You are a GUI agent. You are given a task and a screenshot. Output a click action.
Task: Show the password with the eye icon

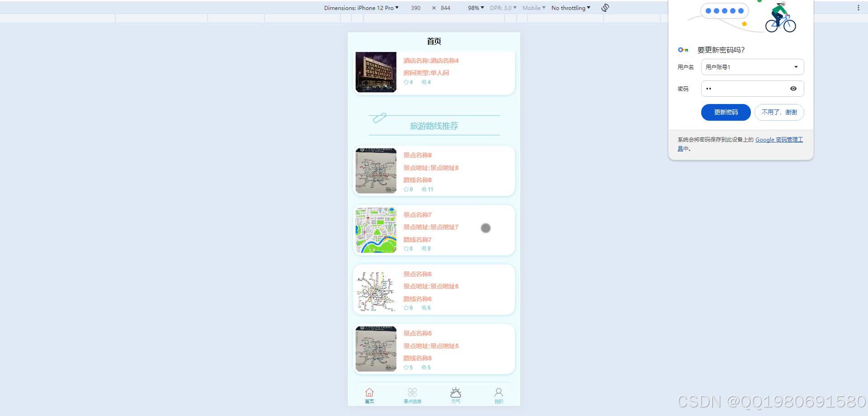pyautogui.click(x=793, y=89)
